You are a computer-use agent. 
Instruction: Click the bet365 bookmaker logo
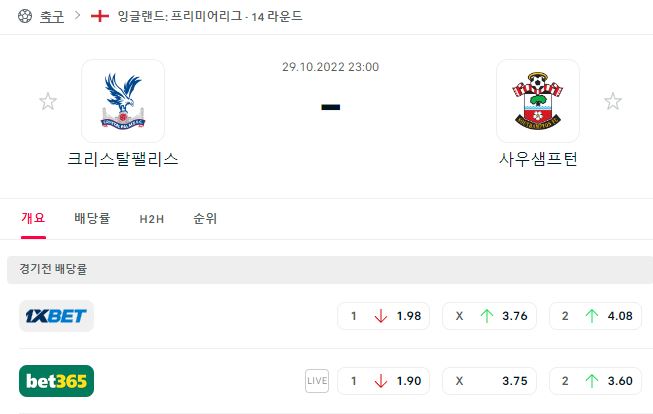click(x=56, y=381)
